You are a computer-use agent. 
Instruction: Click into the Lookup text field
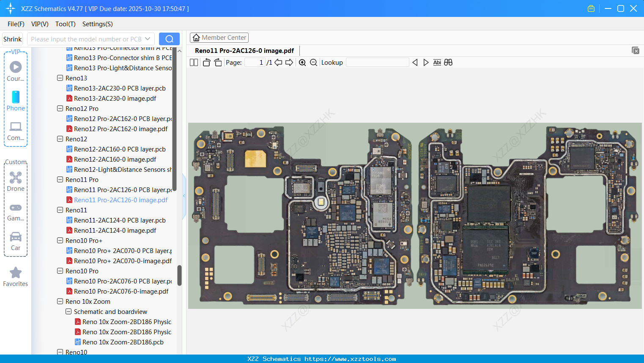coord(377,63)
